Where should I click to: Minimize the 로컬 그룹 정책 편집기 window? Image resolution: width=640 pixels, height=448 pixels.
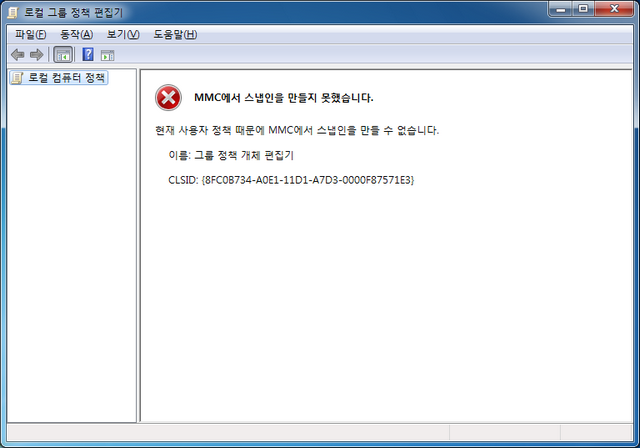[x=560, y=9]
